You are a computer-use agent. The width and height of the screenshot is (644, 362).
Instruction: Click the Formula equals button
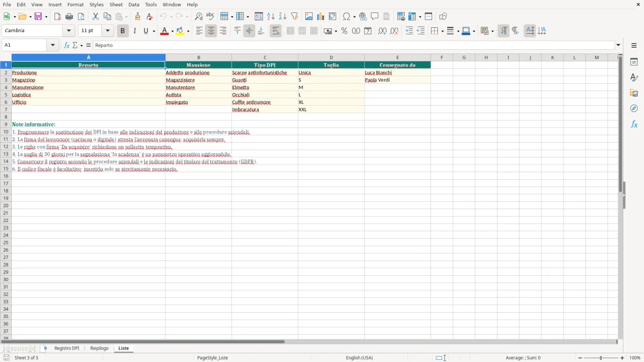(x=89, y=45)
